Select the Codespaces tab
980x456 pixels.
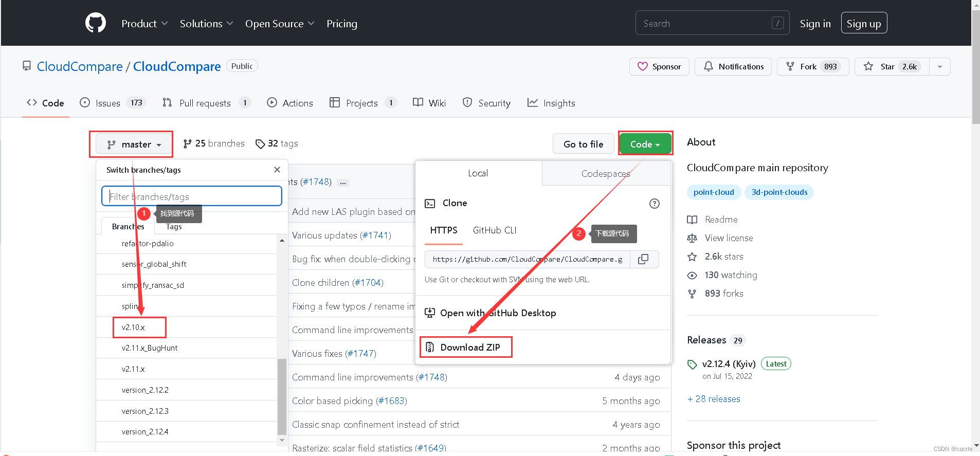pos(606,174)
